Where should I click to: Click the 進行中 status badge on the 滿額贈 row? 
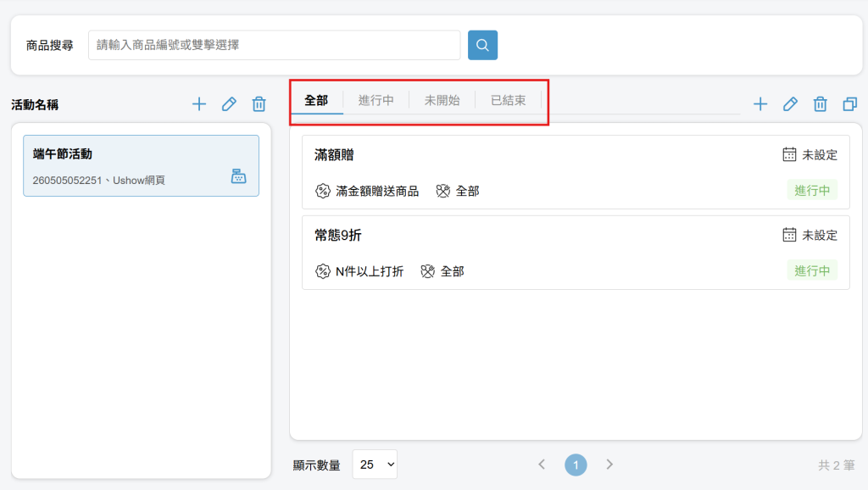pyautogui.click(x=812, y=191)
